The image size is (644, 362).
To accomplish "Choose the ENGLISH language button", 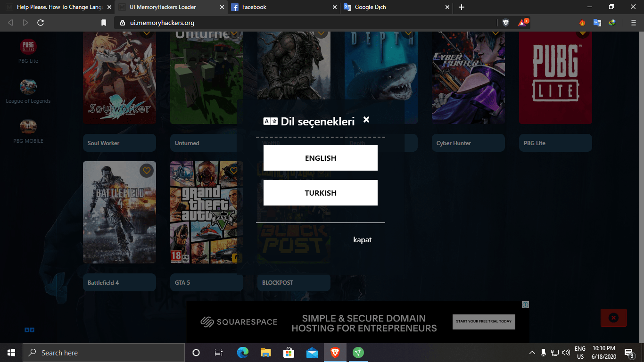I will 321,158.
